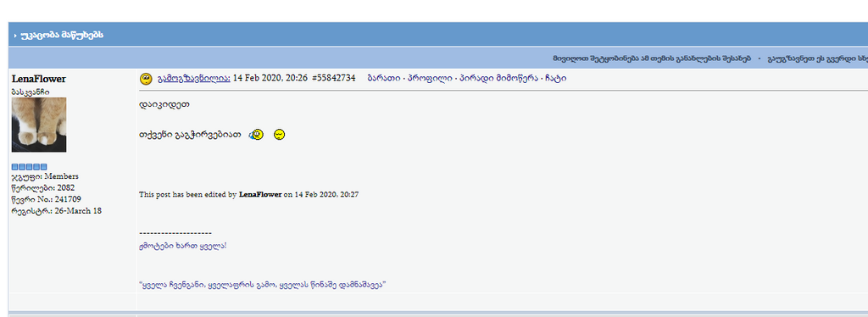Open the ჩატი link in post header
The image size is (868, 317).
(x=557, y=79)
